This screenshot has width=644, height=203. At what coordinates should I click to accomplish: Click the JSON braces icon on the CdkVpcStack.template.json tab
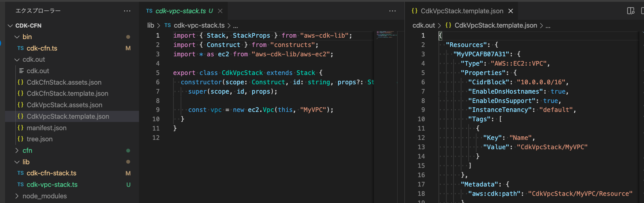(414, 11)
